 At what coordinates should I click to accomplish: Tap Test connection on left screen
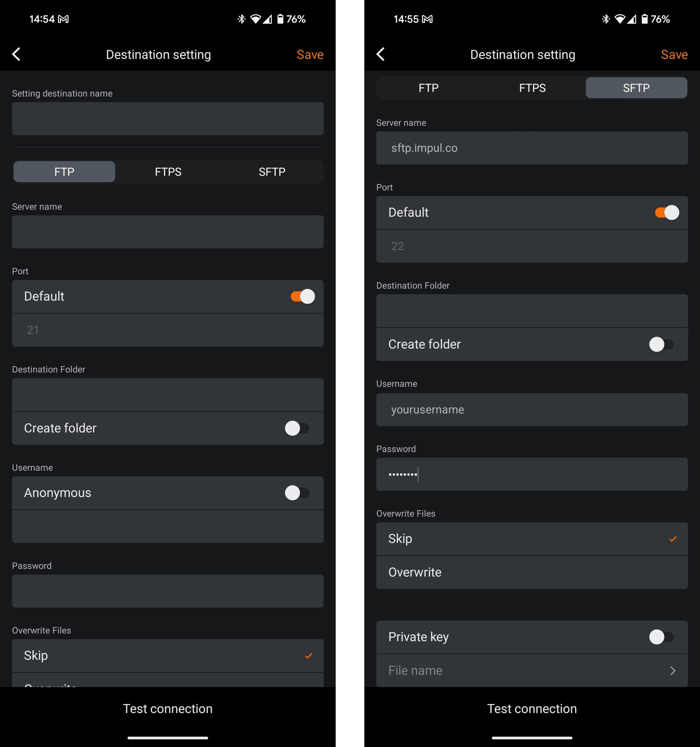coord(168,708)
